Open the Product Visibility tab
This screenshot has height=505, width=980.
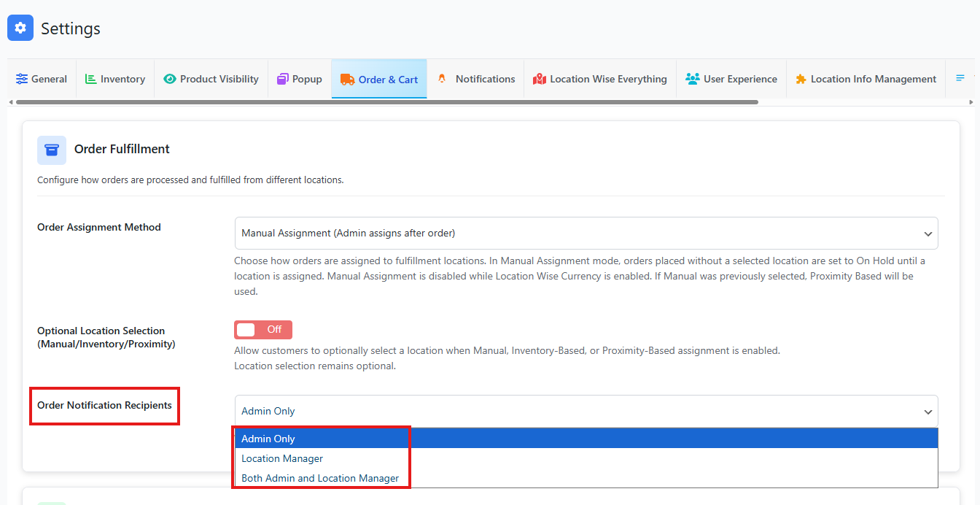click(211, 79)
